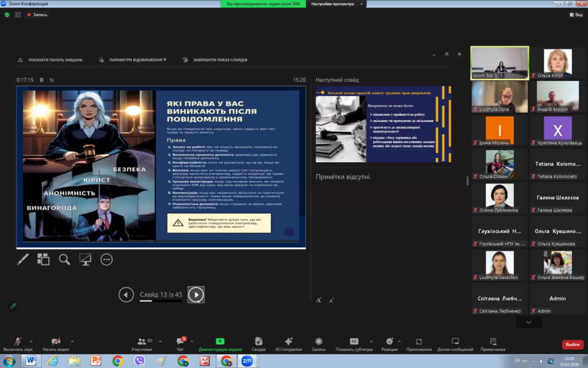The width and height of the screenshot is (588, 368).
Task: Open more slideshow options ellipsis
Action: [x=106, y=259]
